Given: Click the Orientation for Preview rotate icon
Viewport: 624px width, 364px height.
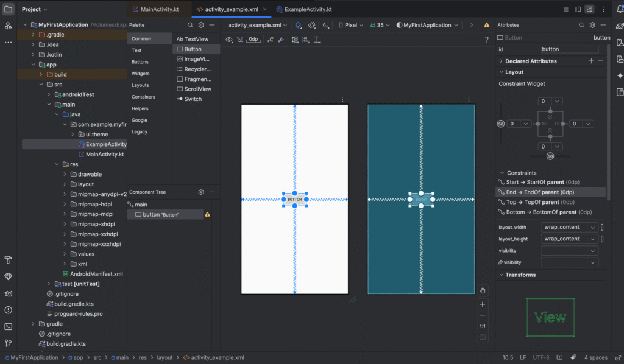Looking at the screenshot, I should tap(312, 25).
